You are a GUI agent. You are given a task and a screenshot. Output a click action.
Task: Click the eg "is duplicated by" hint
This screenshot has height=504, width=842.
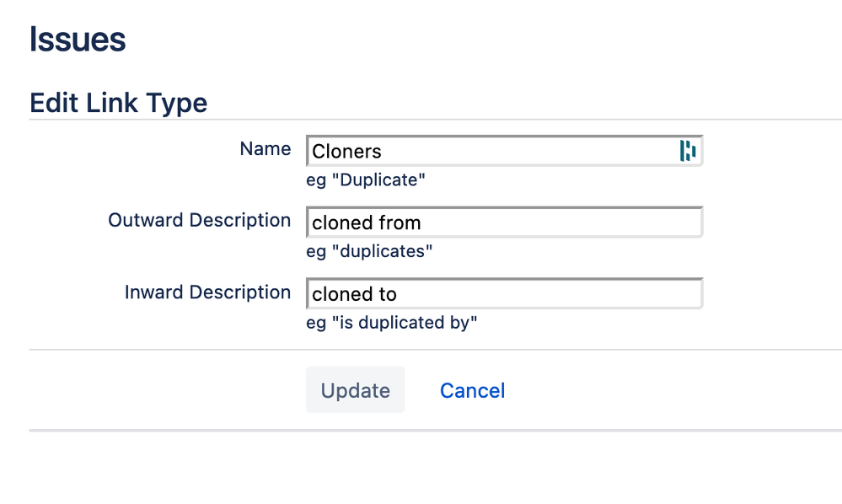pyautogui.click(x=392, y=323)
